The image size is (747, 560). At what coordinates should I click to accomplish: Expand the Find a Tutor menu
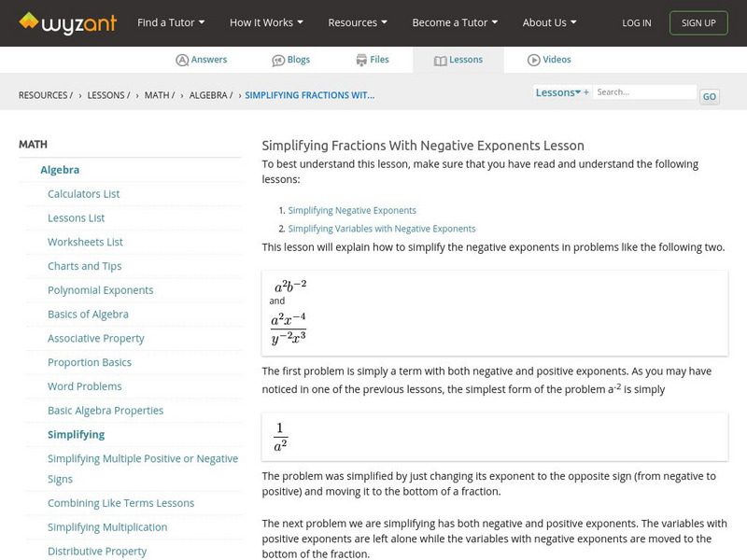171,22
